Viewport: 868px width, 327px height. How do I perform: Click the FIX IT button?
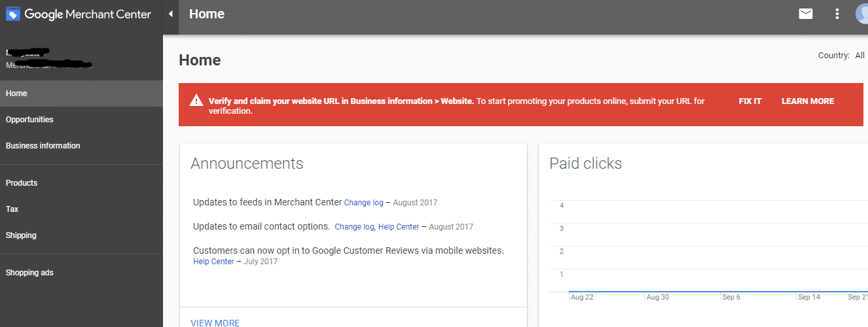click(x=750, y=101)
